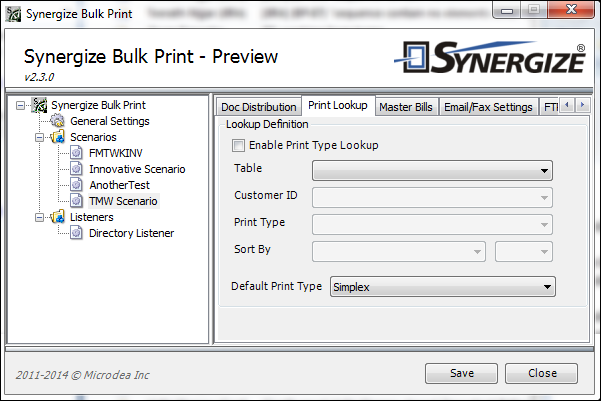Click the Directory Listener document icon

pyautogui.click(x=76, y=233)
